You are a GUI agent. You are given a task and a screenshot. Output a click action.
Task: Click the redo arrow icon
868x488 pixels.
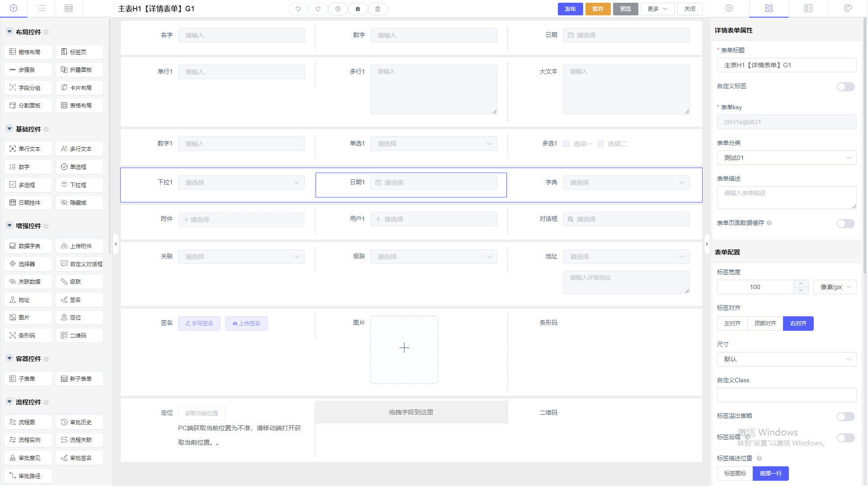point(318,9)
